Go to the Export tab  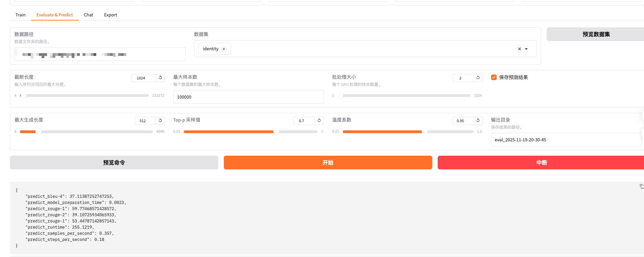(x=110, y=15)
